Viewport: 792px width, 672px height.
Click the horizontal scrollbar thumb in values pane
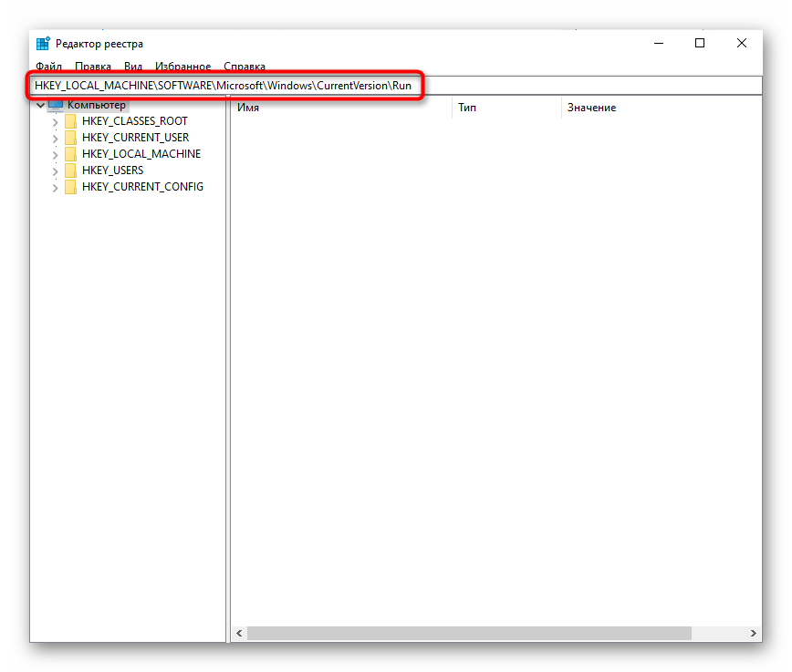click(x=469, y=633)
